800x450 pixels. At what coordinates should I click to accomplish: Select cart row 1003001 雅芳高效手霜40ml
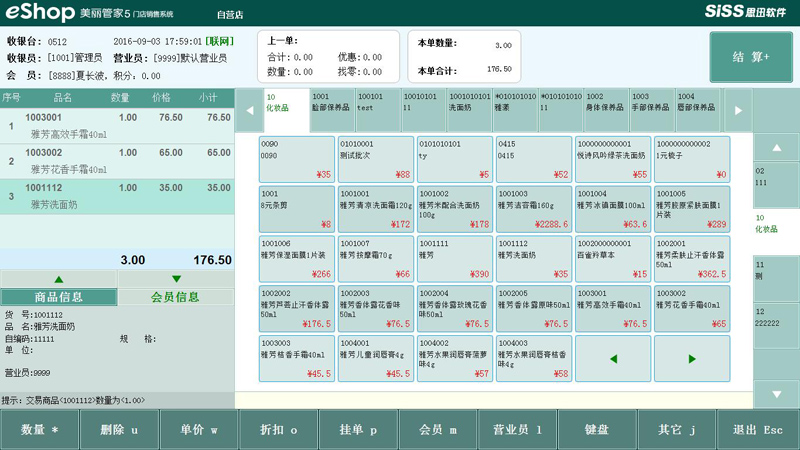[117, 126]
